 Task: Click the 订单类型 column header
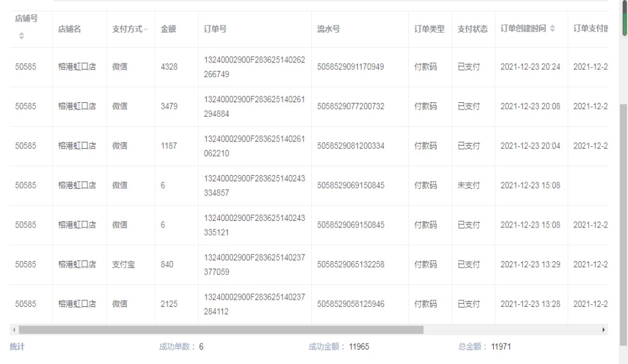point(429,29)
